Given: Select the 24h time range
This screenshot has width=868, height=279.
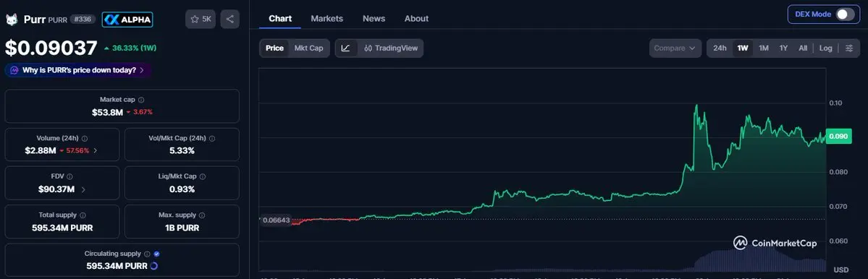Looking at the screenshot, I should 720,48.
